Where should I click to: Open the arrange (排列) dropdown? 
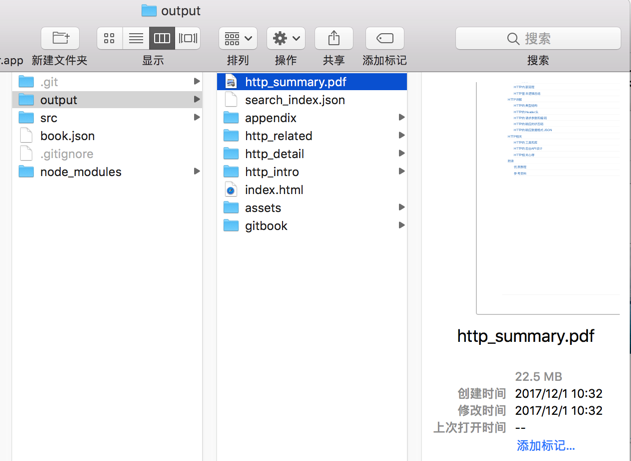coord(238,38)
